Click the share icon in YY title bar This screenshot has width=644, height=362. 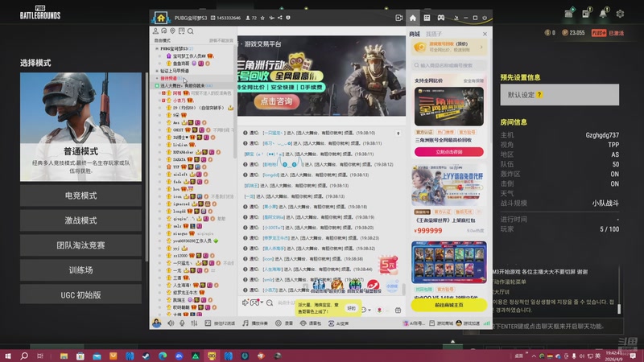point(279,18)
